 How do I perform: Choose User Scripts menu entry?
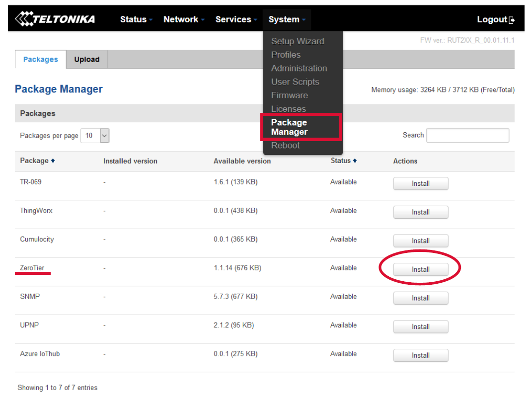point(295,82)
